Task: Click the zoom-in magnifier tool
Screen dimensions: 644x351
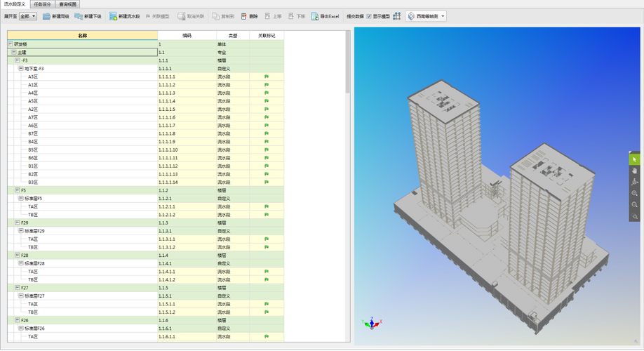Action: click(x=635, y=193)
